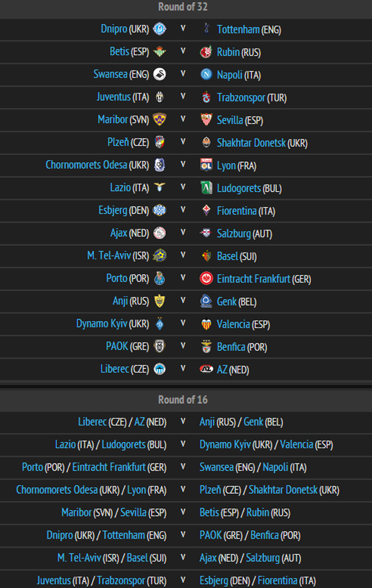372x588 pixels.
Task: Click the Betis club crest icon
Action: 159,52
